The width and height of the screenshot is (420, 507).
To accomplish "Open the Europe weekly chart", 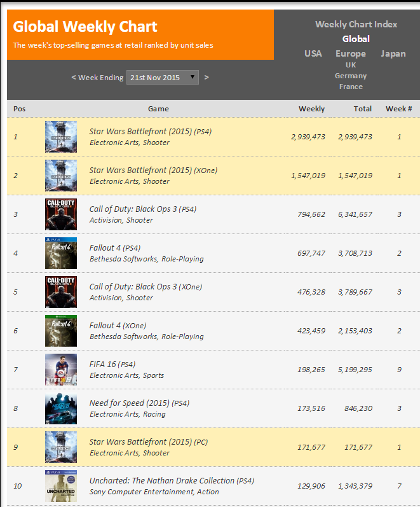I will (351, 53).
